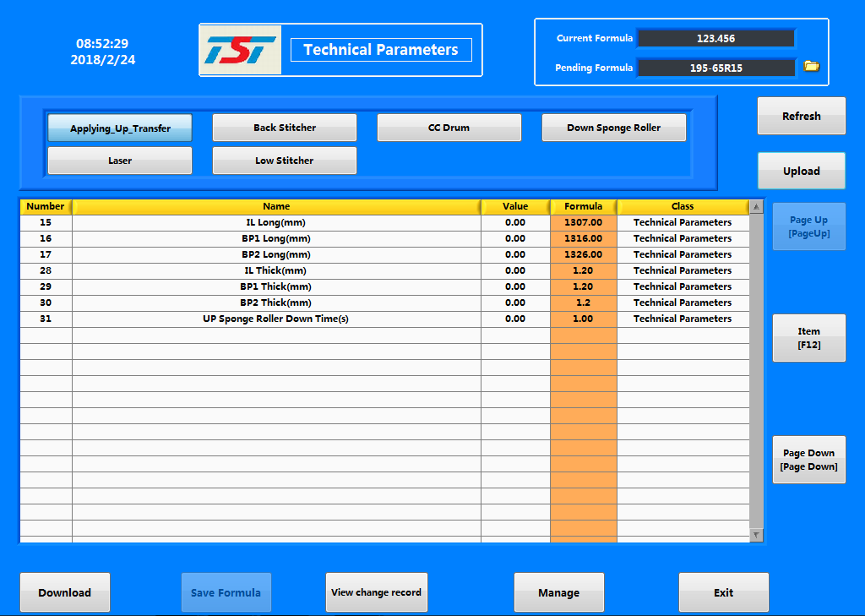The width and height of the screenshot is (865, 616).
Task: Click the TST logo image
Action: pos(242,50)
